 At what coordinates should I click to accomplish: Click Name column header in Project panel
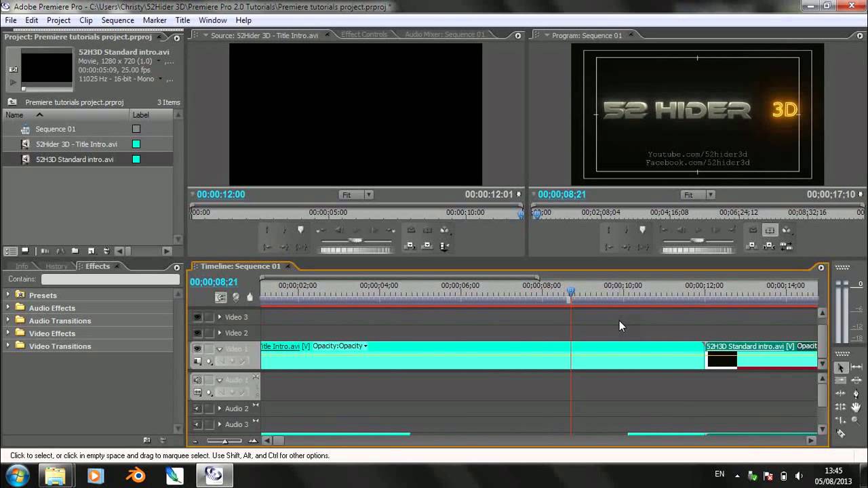(x=65, y=115)
